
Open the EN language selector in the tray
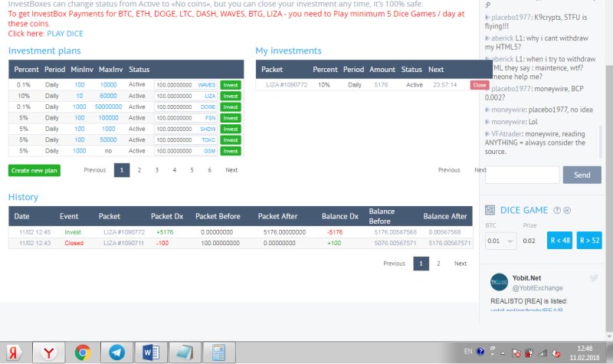tap(468, 352)
